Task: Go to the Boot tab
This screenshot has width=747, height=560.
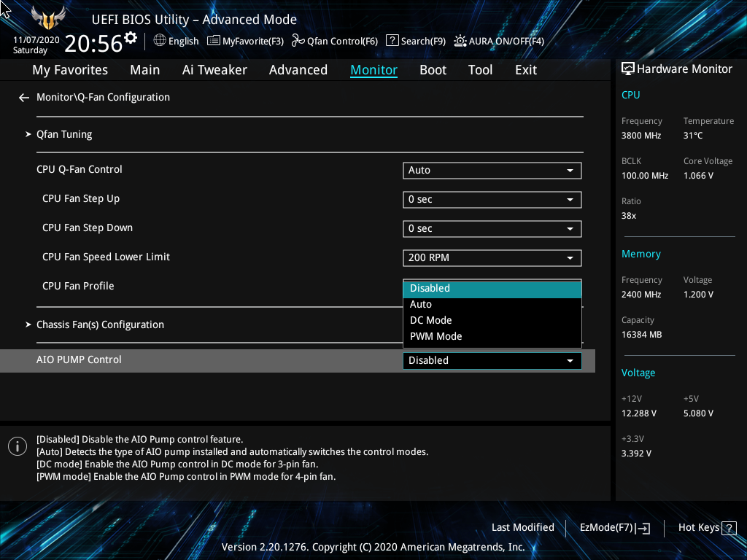Action: coord(433,70)
